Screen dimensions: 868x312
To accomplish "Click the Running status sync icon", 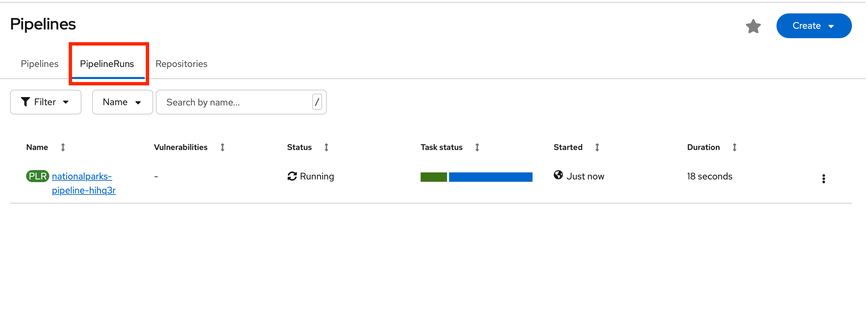I will [x=292, y=176].
